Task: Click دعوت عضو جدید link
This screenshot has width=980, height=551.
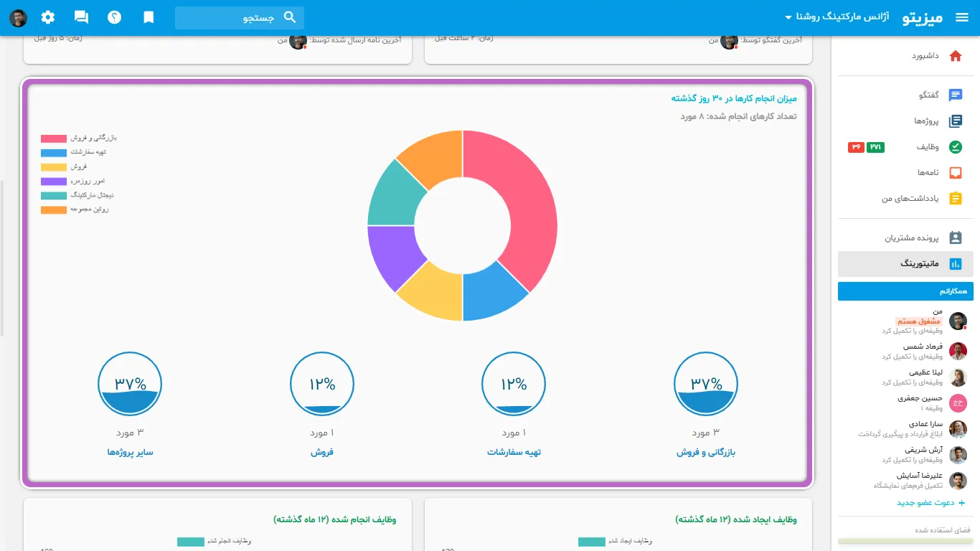Action: [930, 503]
